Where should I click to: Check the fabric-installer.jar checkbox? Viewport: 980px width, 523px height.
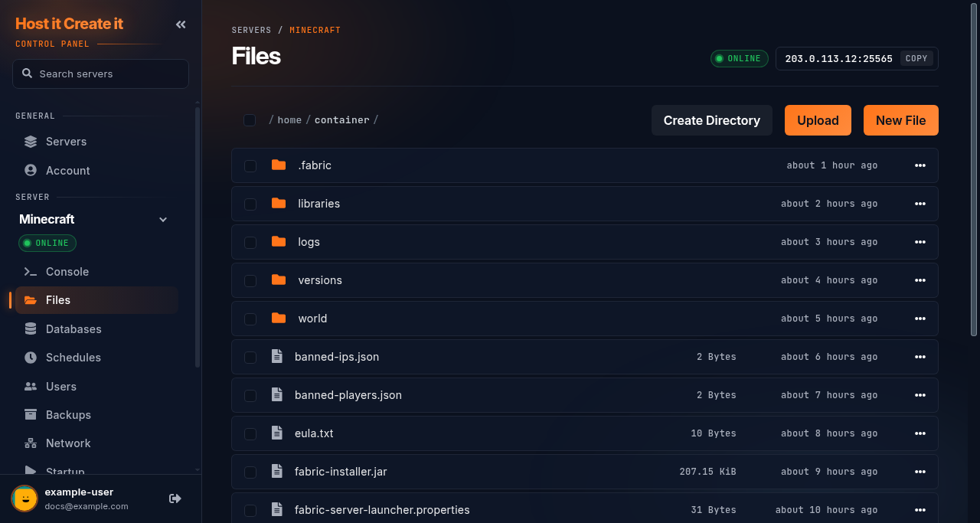coord(250,472)
